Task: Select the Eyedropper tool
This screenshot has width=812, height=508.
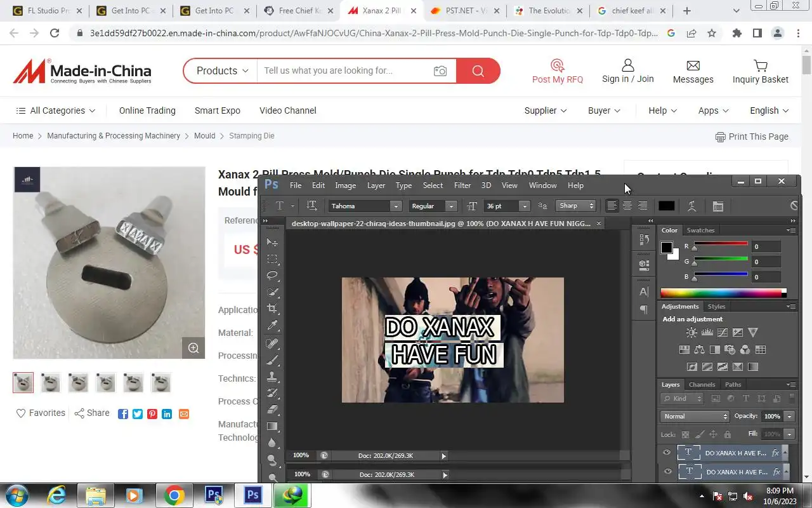Action: coord(272,325)
